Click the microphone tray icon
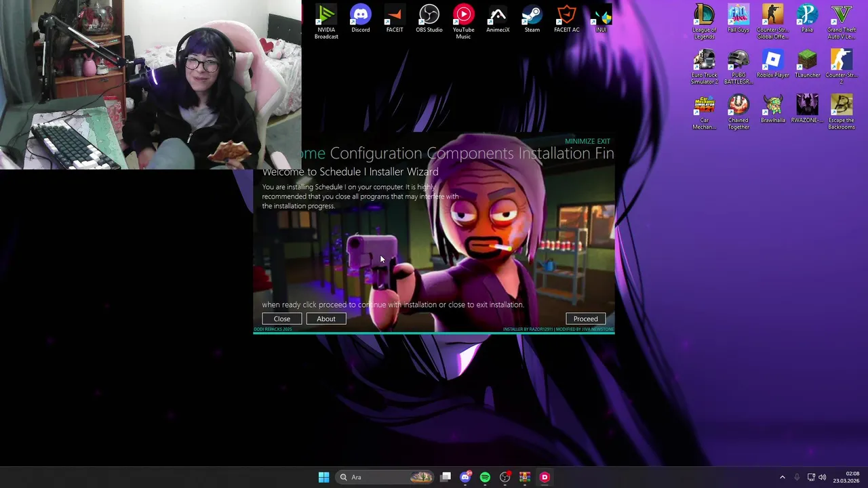This screenshot has width=868, height=488. click(797, 477)
